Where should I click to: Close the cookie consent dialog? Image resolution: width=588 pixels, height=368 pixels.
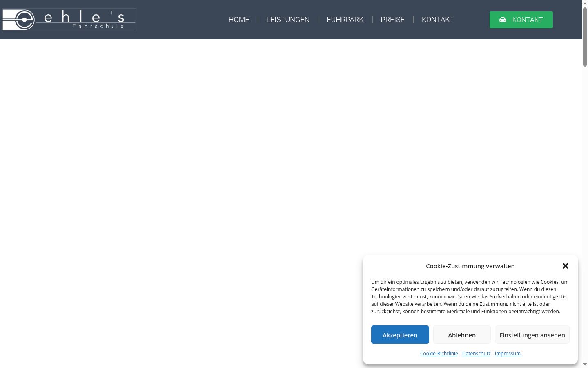tap(566, 266)
